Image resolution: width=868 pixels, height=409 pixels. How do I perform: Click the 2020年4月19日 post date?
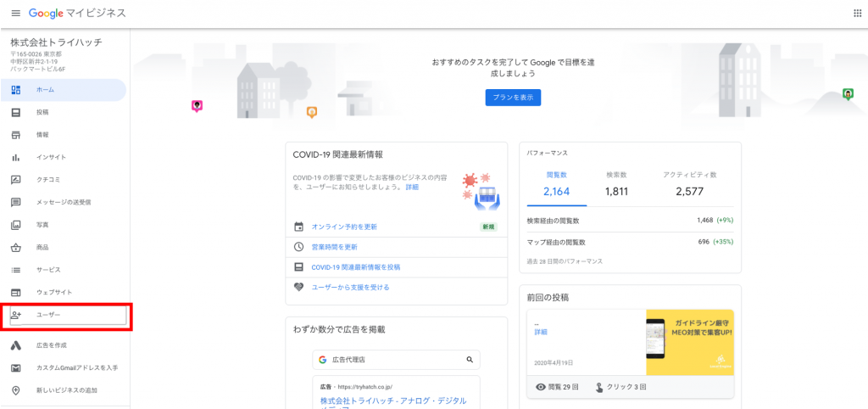click(554, 363)
